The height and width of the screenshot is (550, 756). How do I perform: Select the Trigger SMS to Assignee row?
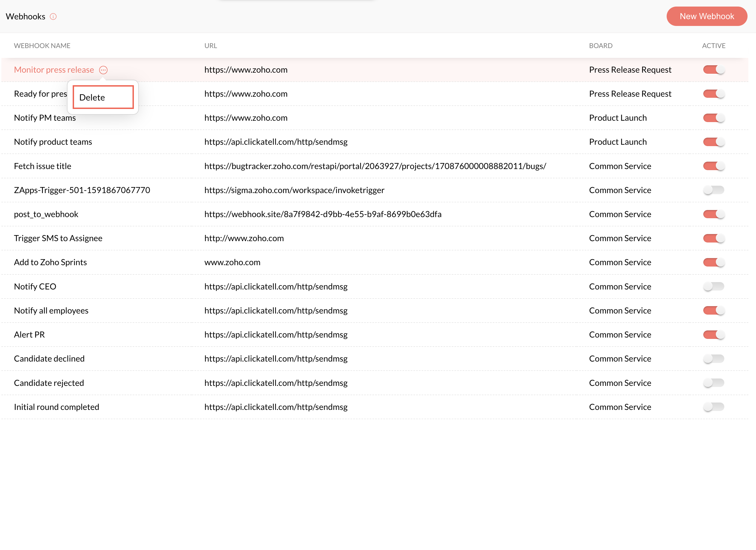click(x=58, y=238)
